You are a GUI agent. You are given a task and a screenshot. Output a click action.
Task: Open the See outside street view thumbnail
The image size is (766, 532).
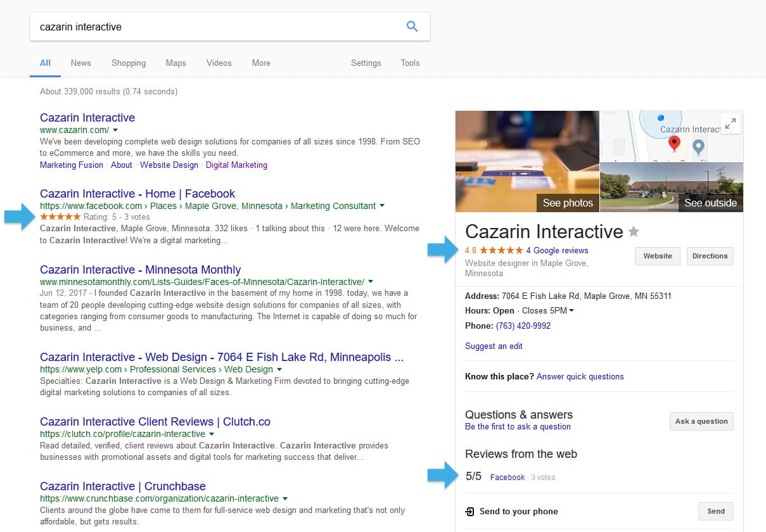pyautogui.click(x=672, y=187)
